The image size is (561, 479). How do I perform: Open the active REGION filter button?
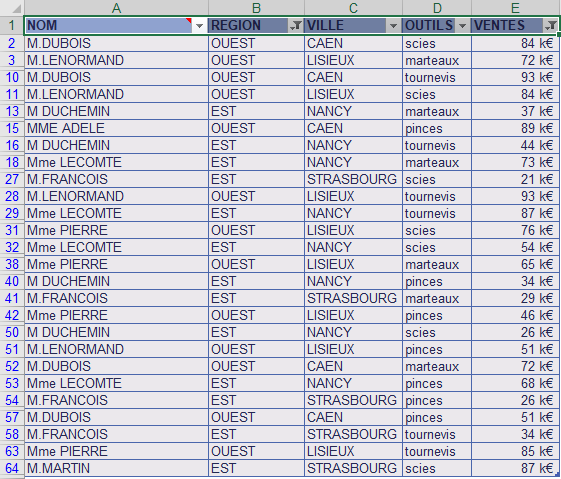296,26
